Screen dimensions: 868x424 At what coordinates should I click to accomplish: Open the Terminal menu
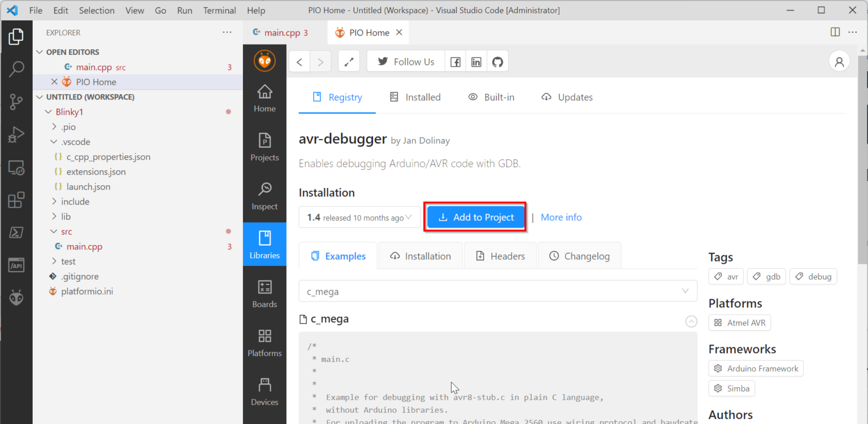click(x=219, y=10)
